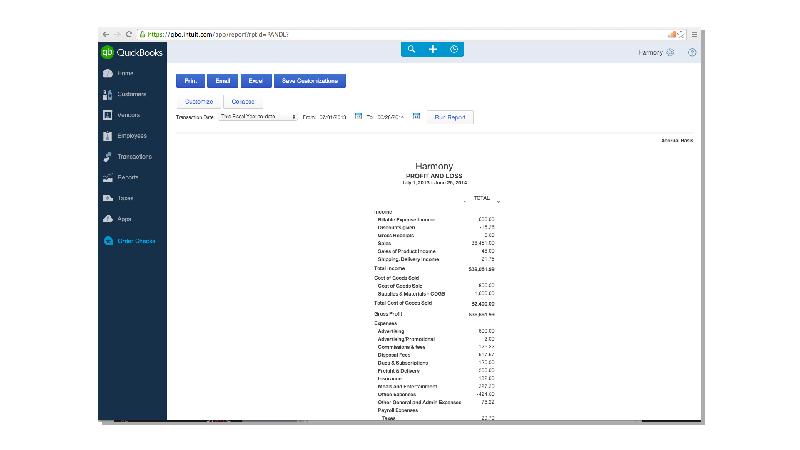Click the Save Customizations button
800x450 pixels.
pyautogui.click(x=310, y=81)
